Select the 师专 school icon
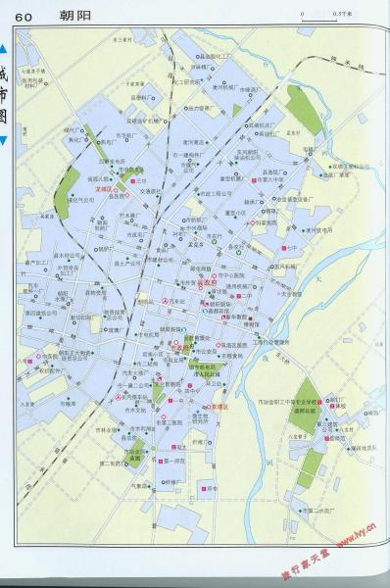Screen dimensions: 390x588 click(205, 489)
